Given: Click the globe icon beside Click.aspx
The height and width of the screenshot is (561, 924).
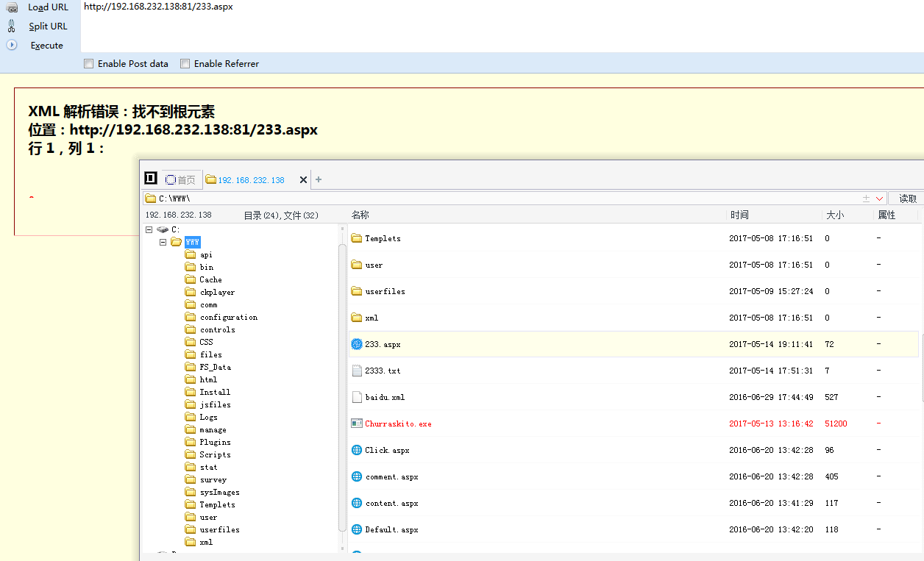Looking at the screenshot, I should [x=357, y=449].
